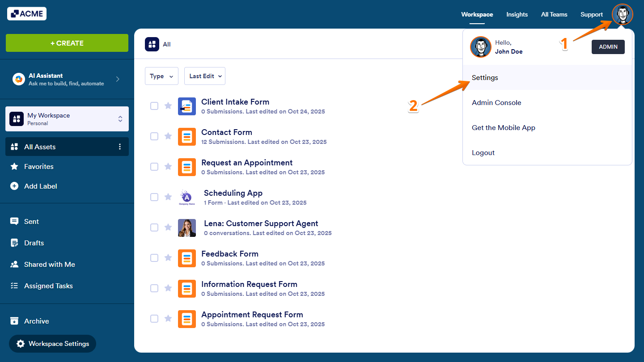Favorite the Request an Appointment form
644x362 pixels.
tap(168, 167)
